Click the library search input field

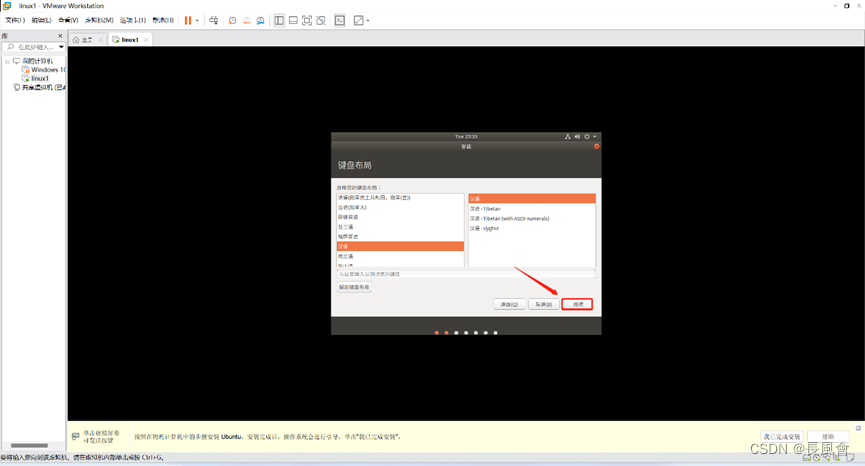(35, 47)
